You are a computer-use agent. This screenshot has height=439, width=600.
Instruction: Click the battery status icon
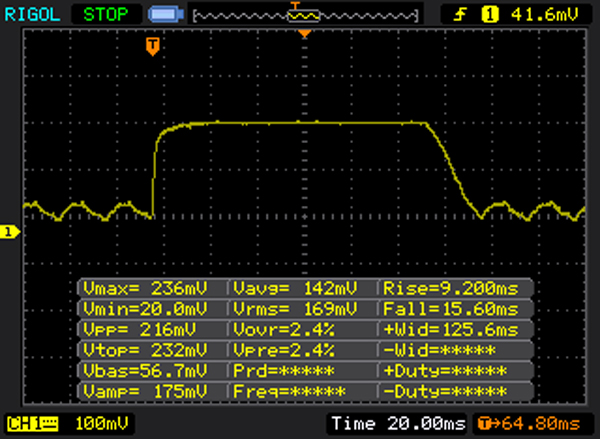point(166,15)
